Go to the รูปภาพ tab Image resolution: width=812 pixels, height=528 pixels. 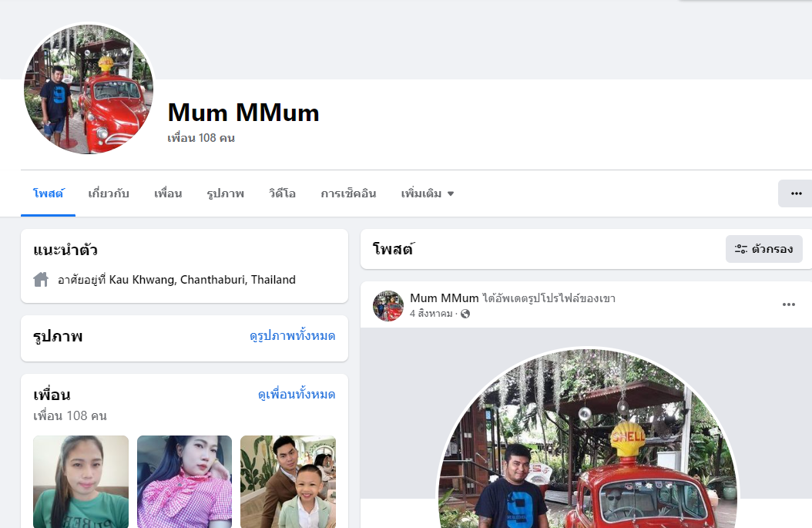(225, 193)
